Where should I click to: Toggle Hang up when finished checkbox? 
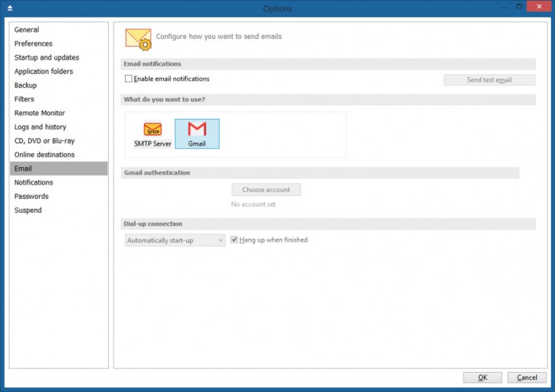pos(234,239)
